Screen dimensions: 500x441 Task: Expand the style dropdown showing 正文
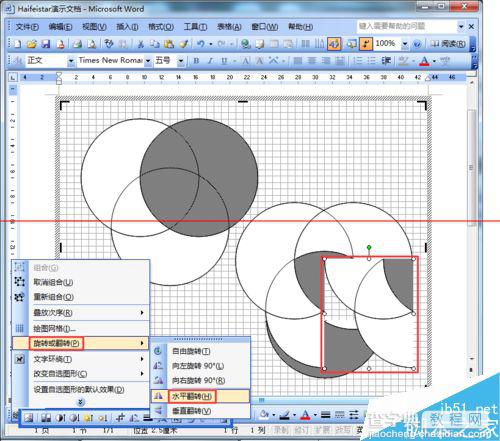(71, 61)
